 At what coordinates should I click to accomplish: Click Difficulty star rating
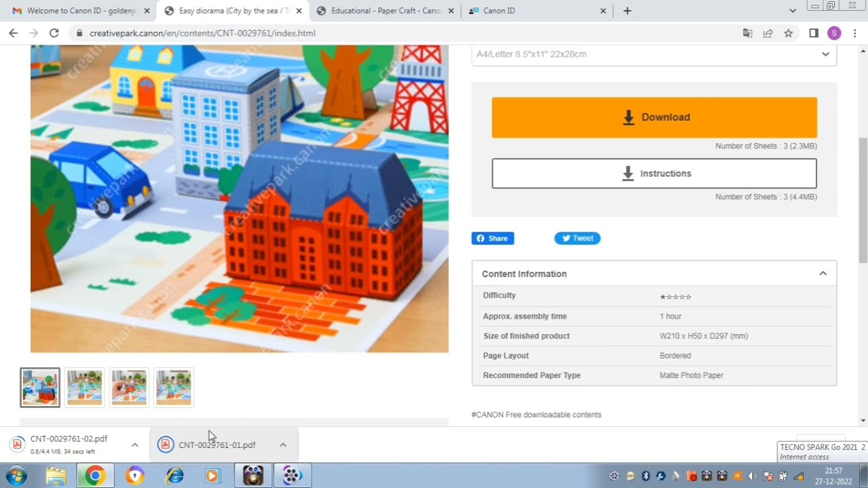pyautogui.click(x=675, y=297)
